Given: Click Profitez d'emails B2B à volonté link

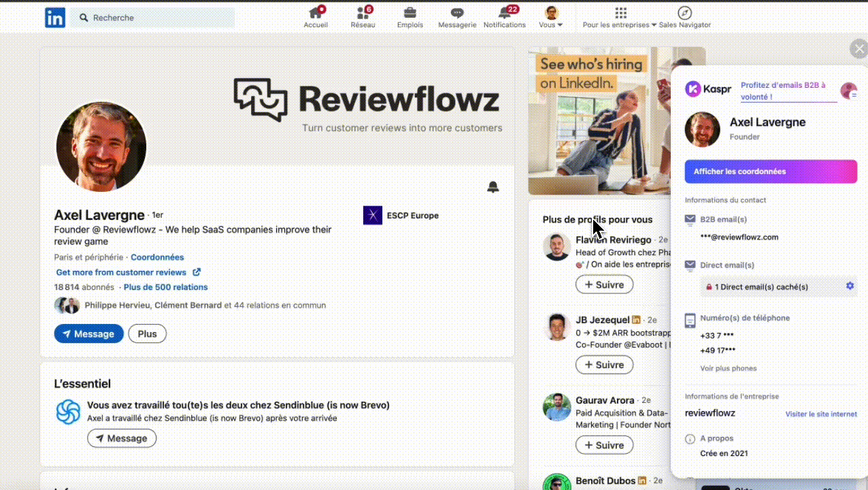Looking at the screenshot, I should click(788, 91).
